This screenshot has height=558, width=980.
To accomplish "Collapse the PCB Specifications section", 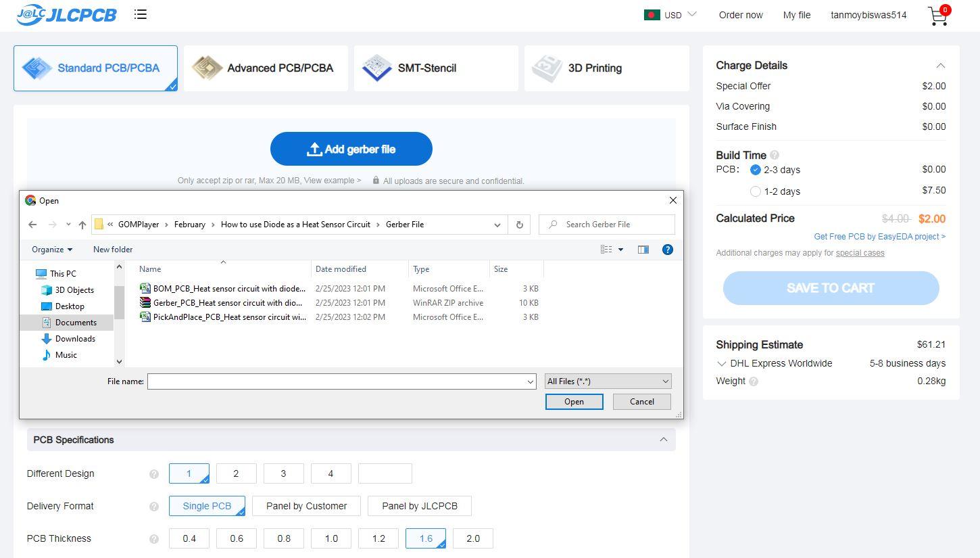I will click(x=663, y=440).
